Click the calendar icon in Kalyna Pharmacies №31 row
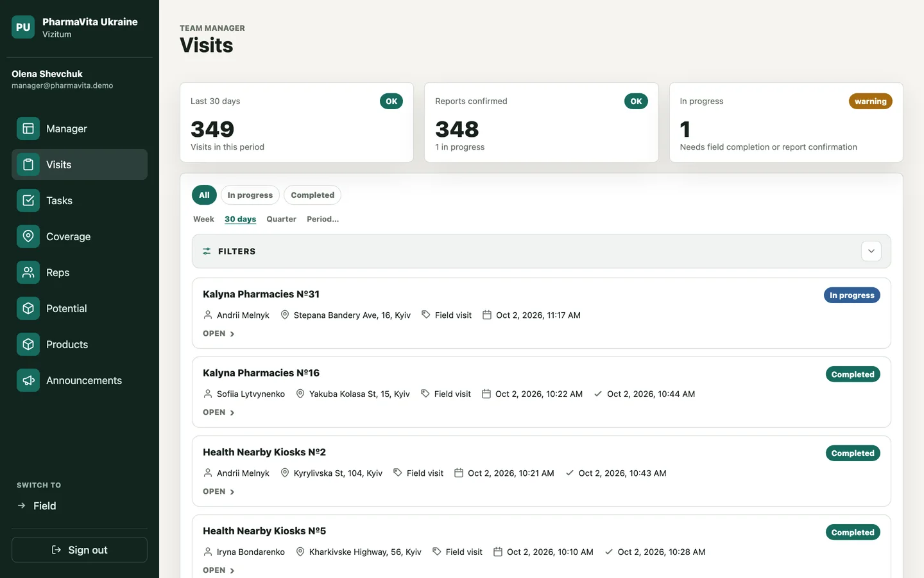 coord(487,315)
